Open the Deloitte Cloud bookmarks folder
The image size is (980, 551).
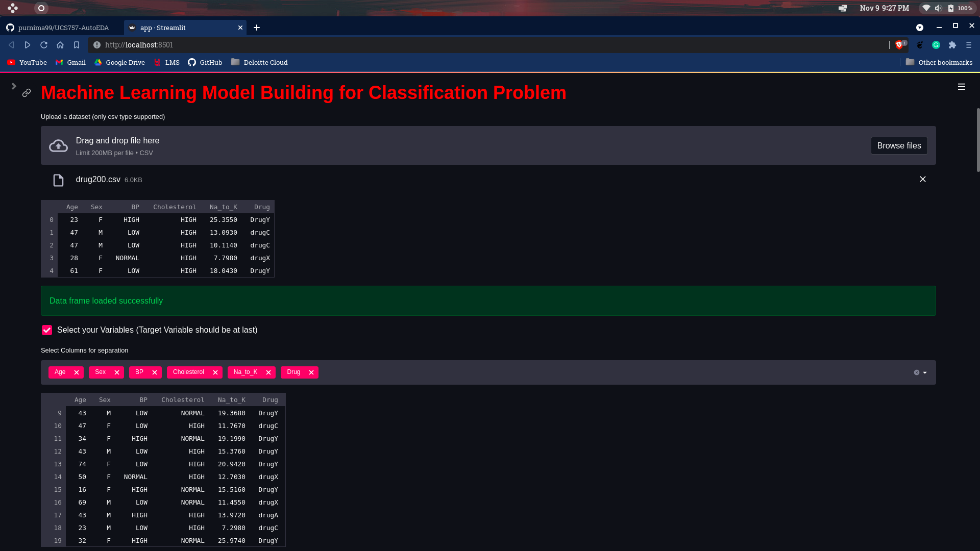click(x=259, y=62)
